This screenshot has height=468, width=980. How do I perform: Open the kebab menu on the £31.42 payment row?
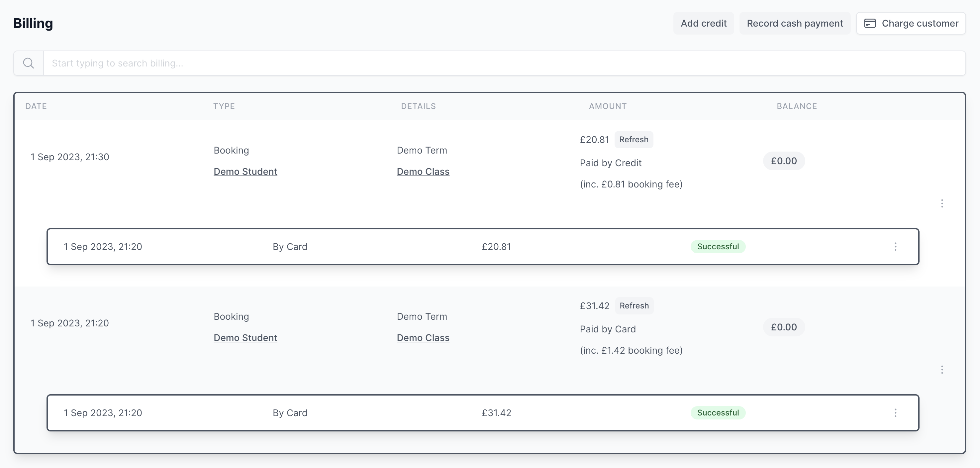point(896,412)
